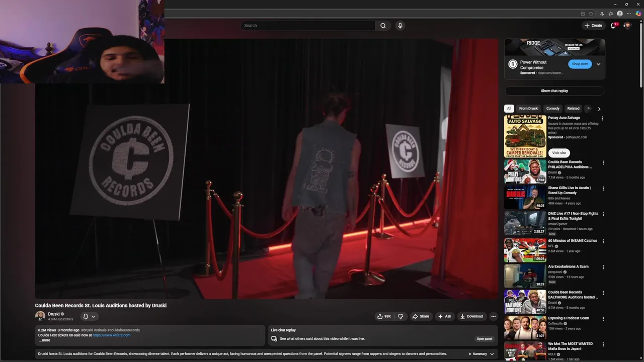The width and height of the screenshot is (644, 362).
Task: Like the video with thumbs-up 98K
Action: pos(384,316)
